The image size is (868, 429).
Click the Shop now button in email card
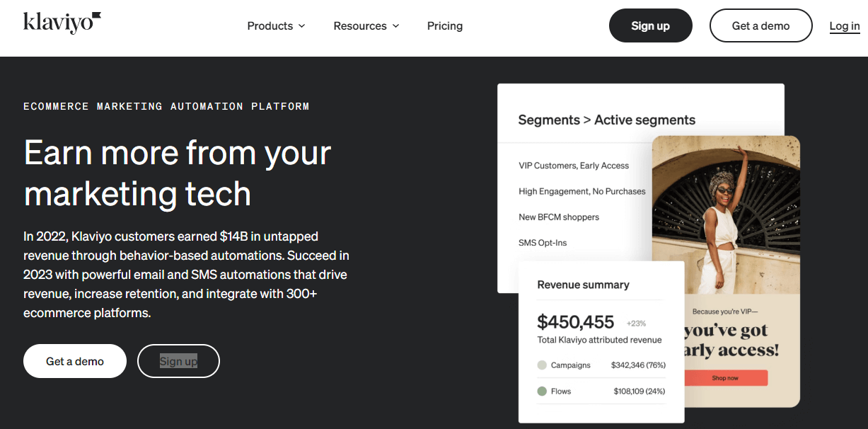pos(725,378)
